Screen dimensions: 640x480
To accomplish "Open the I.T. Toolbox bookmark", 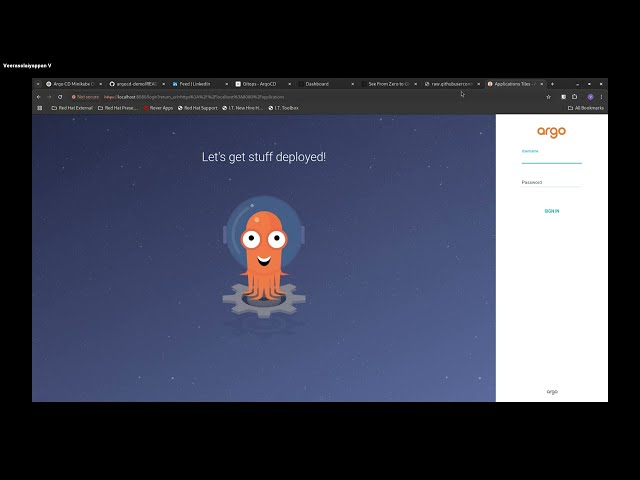I will [283, 108].
